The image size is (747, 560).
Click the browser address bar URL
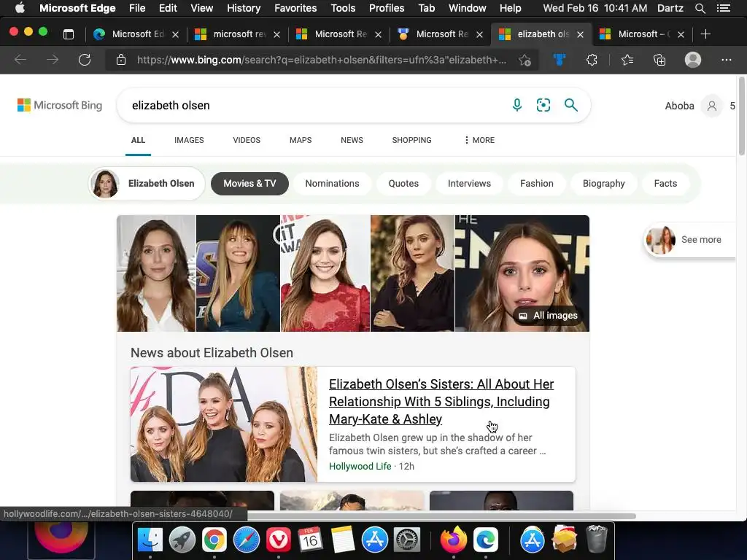322,60
